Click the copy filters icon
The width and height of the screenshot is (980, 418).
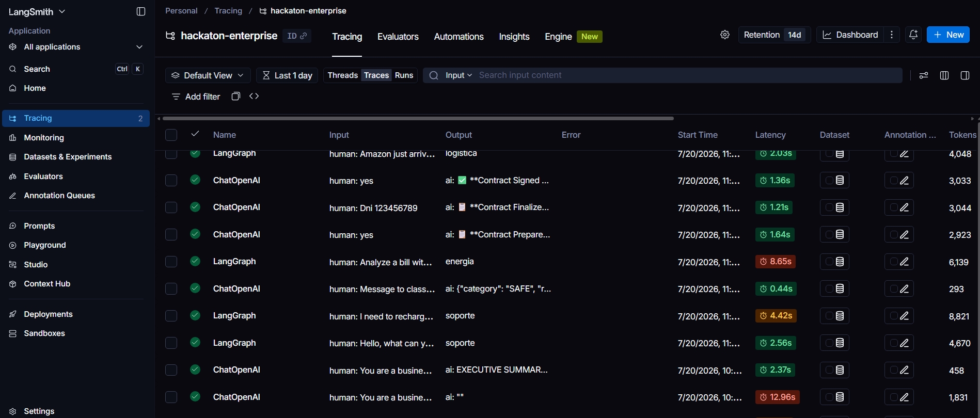pos(236,97)
